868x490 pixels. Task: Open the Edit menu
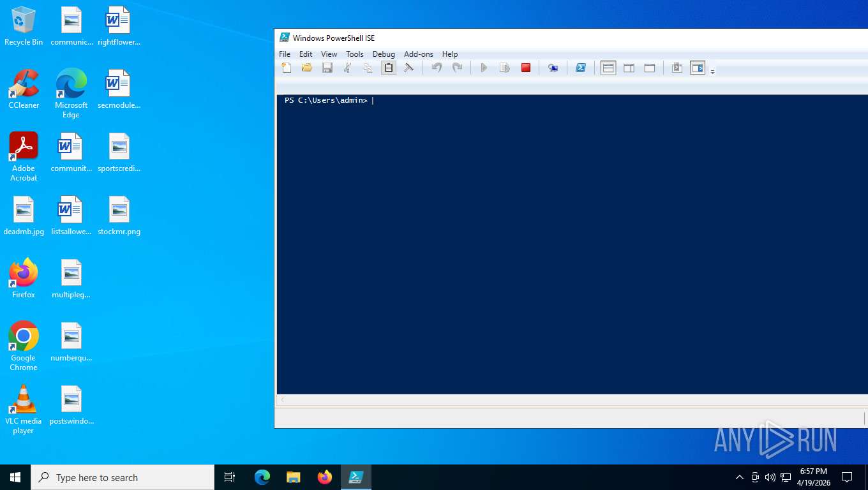(306, 54)
